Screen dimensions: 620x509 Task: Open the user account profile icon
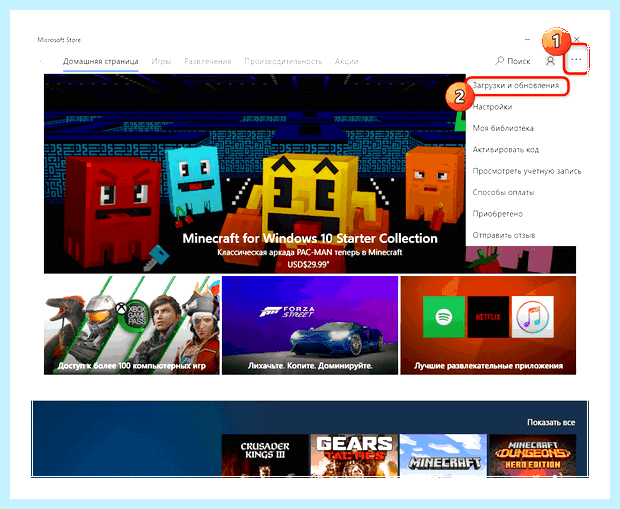[550, 61]
